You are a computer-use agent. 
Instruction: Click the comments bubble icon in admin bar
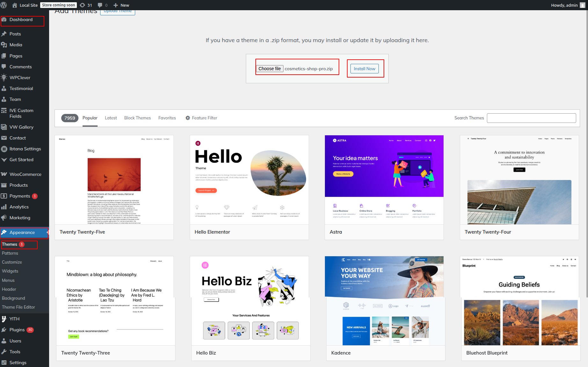pos(100,5)
